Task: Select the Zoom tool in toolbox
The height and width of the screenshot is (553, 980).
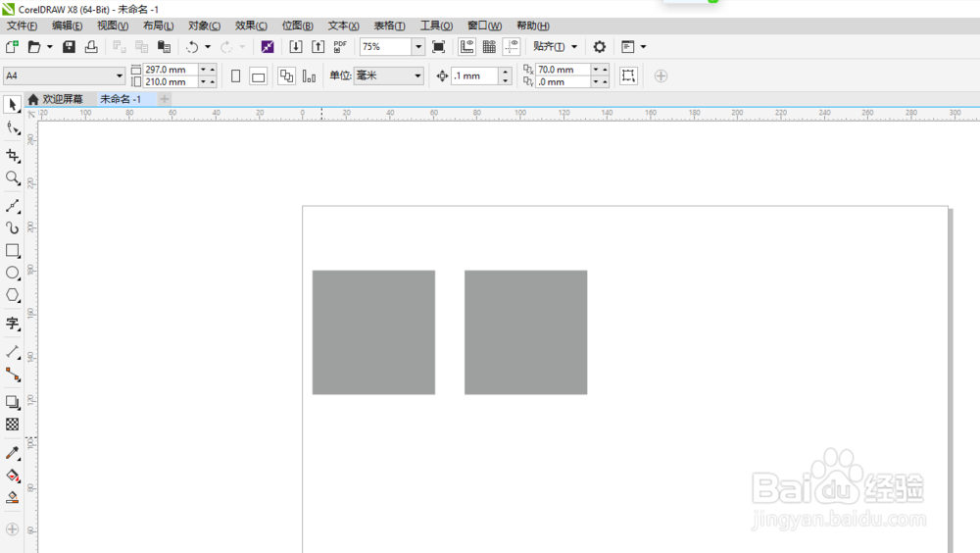Action: (12, 178)
